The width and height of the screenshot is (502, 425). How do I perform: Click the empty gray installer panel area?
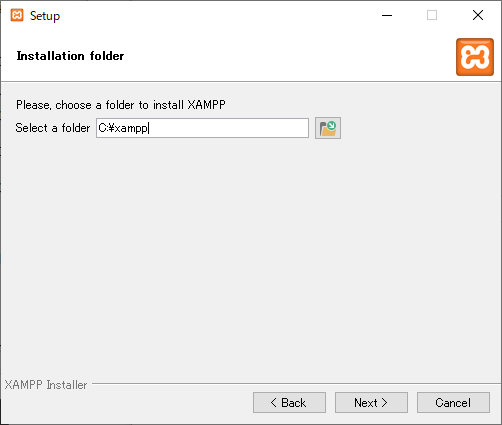click(251, 260)
